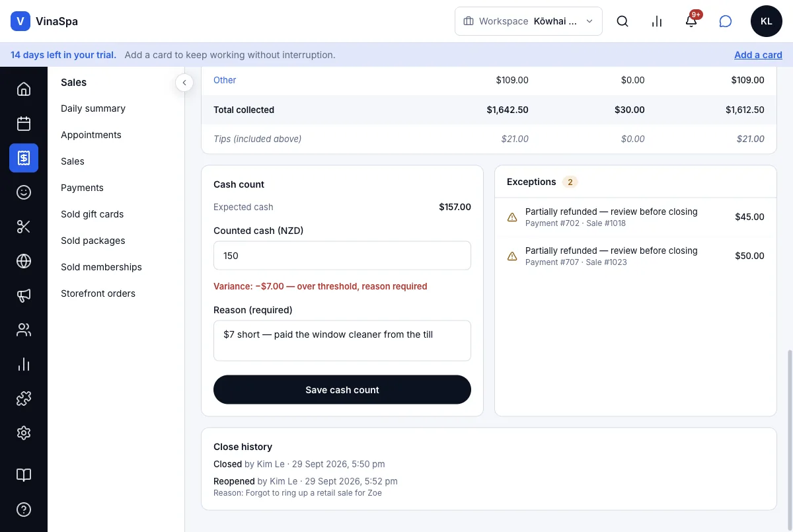Click the Add a card link

click(758, 55)
